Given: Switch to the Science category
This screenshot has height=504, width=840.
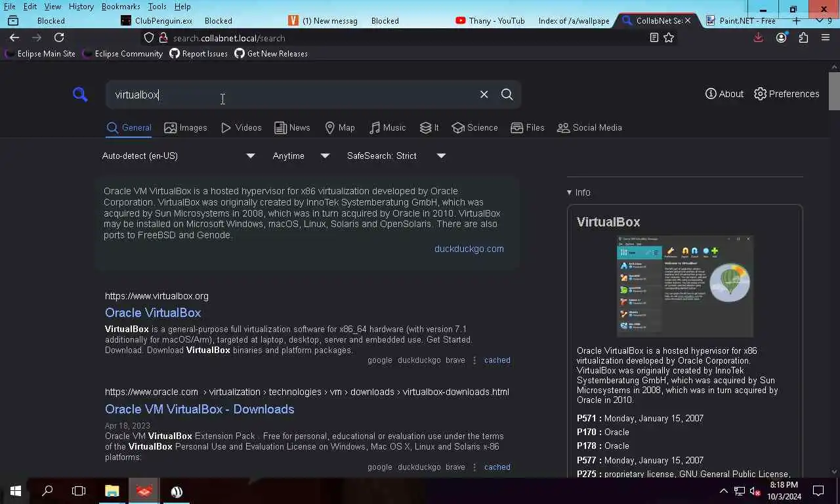Looking at the screenshot, I should pyautogui.click(x=474, y=127).
